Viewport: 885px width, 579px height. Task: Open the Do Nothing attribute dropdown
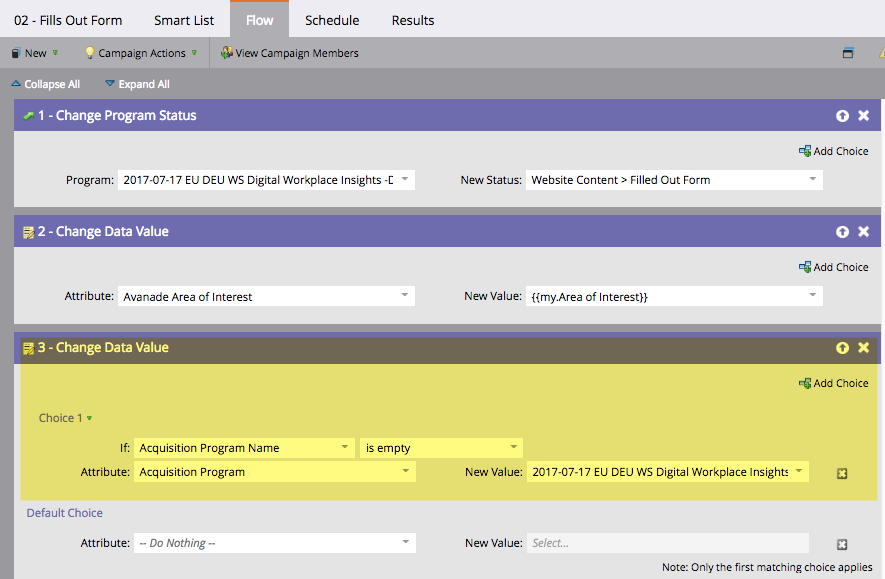point(275,543)
